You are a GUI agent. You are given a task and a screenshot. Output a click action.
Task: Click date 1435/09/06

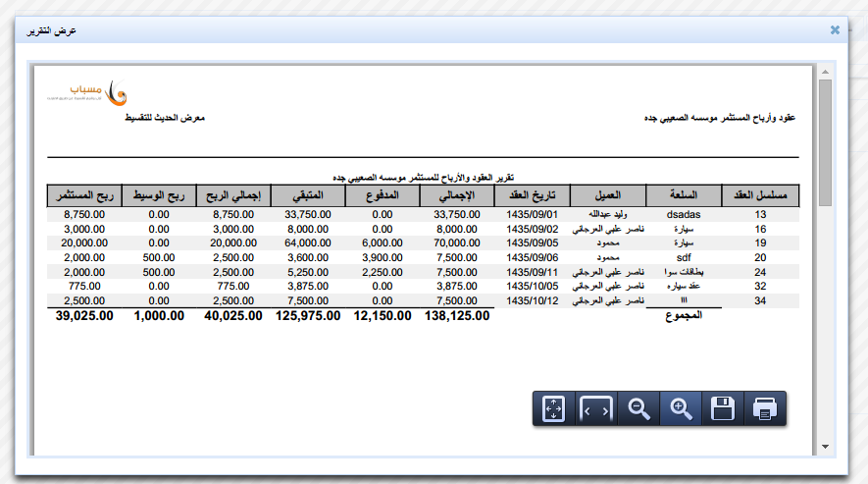click(532, 257)
